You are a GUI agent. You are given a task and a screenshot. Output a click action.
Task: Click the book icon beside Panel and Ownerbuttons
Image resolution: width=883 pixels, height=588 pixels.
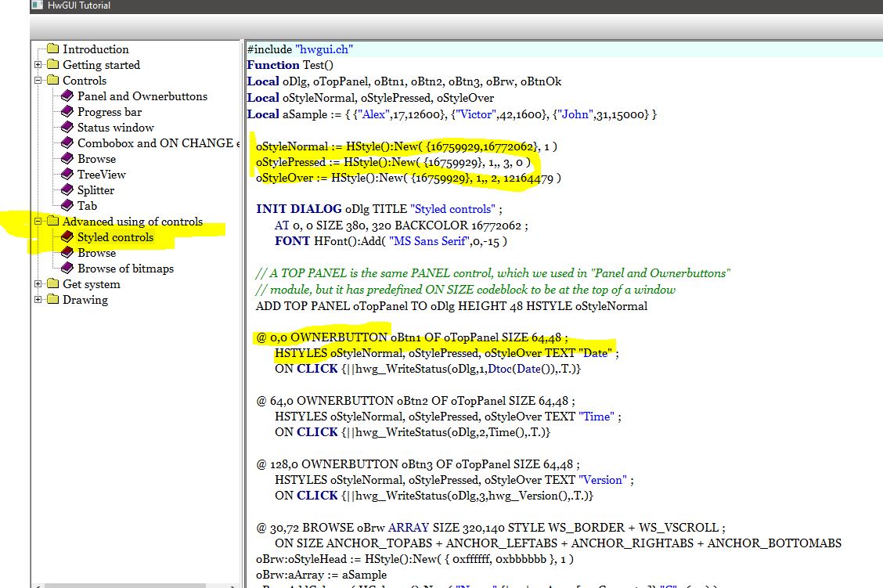[x=67, y=96]
